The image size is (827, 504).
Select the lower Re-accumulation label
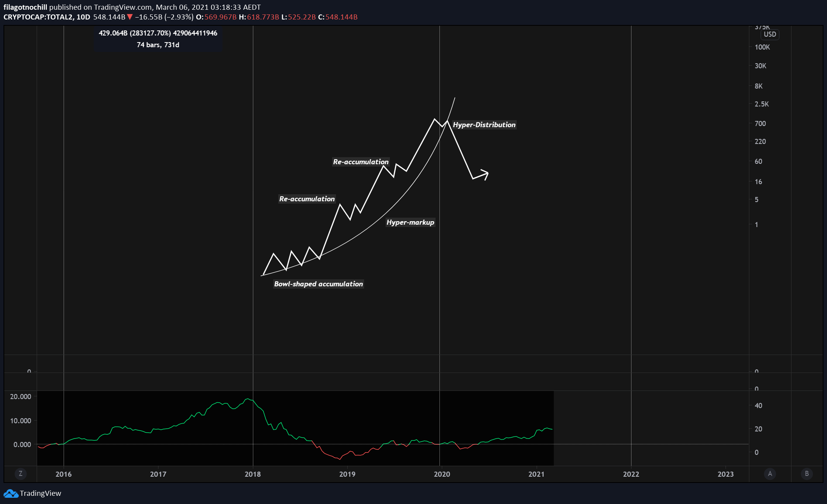(x=307, y=199)
